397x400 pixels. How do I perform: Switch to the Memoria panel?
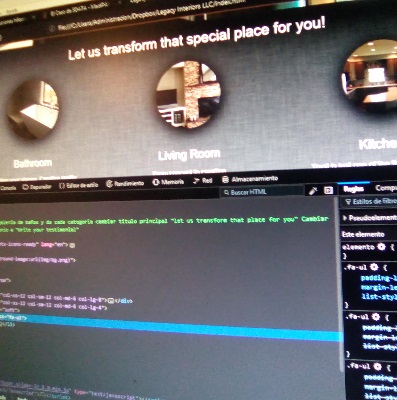(168, 182)
